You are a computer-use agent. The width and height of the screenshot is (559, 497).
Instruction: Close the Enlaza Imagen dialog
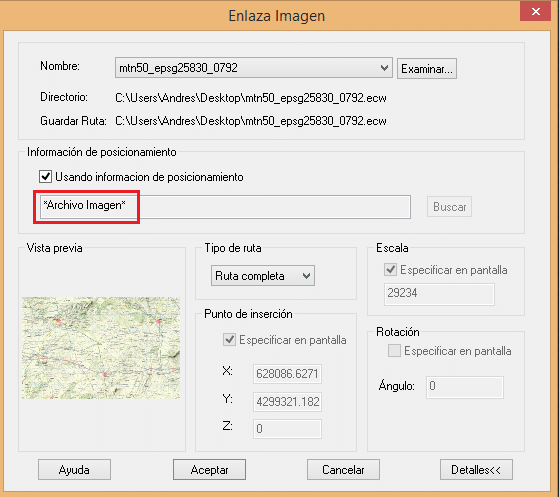pos(535,11)
